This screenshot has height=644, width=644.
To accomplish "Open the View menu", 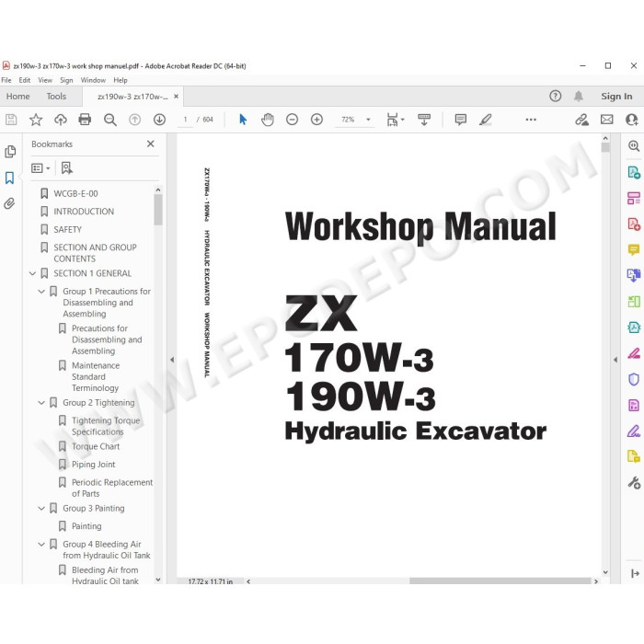I will point(45,80).
